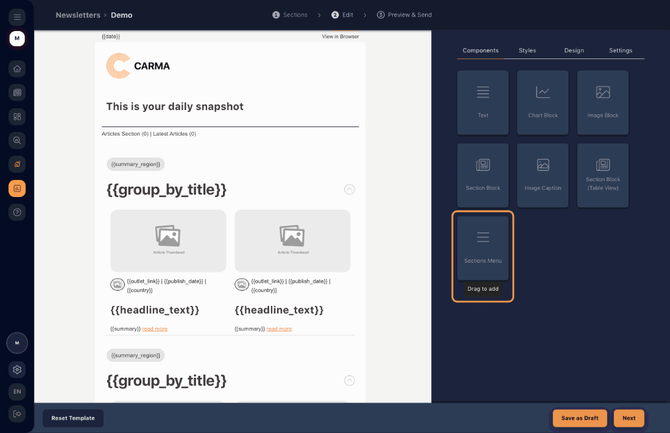Click the 'Articles Section (0) | Latest Articles (0)' menu text
670x433 pixels.
point(149,134)
